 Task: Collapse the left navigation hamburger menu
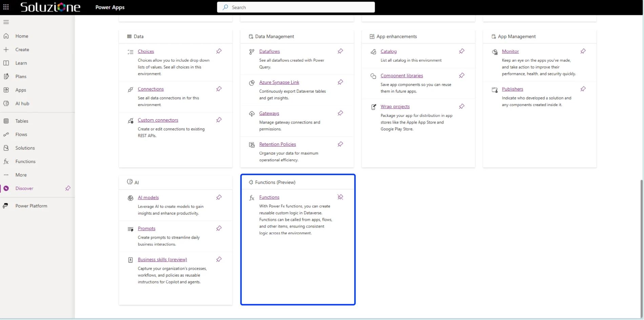(6, 22)
